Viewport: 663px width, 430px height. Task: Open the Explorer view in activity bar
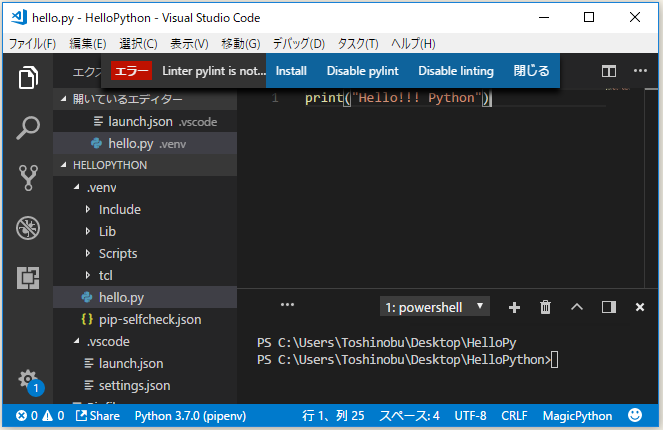pos(28,77)
